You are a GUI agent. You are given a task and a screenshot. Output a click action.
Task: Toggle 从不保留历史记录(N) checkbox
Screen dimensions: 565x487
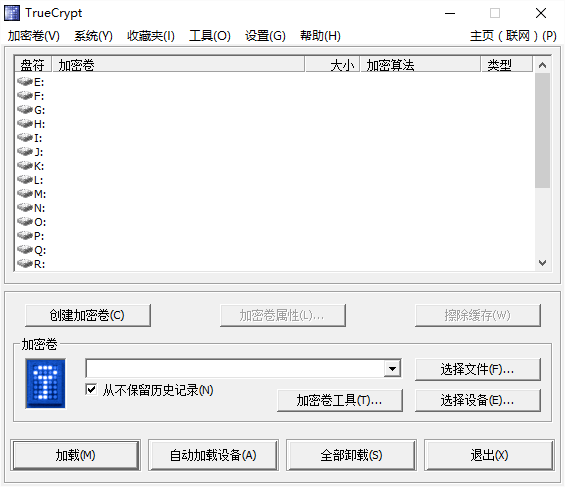(x=91, y=389)
